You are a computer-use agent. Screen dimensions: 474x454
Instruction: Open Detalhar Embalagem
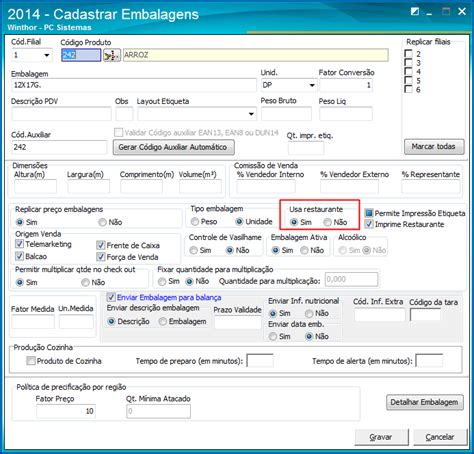tap(425, 402)
